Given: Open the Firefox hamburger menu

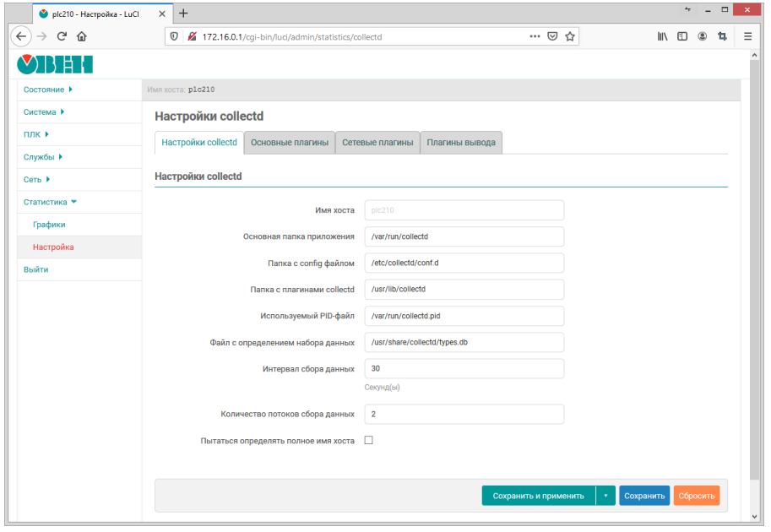Looking at the screenshot, I should (x=747, y=36).
